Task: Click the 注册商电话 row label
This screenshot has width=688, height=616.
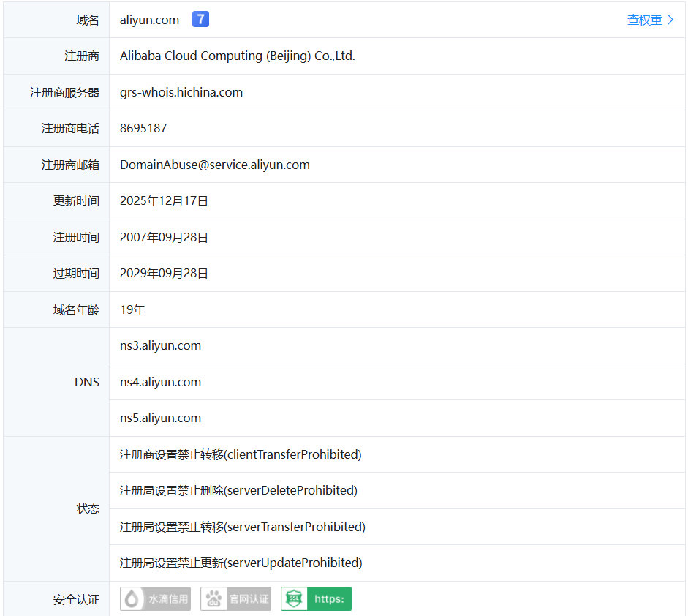Action: click(x=71, y=129)
